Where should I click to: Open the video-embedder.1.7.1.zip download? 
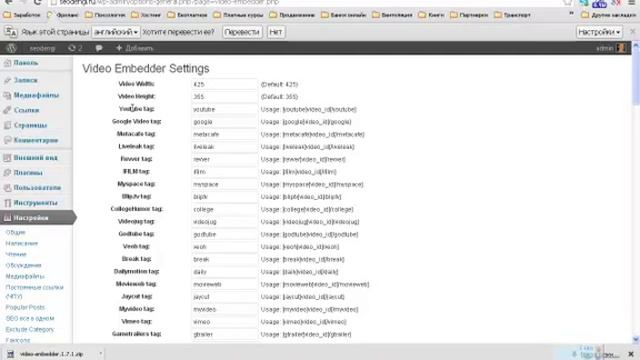pyautogui.click(x=51, y=354)
